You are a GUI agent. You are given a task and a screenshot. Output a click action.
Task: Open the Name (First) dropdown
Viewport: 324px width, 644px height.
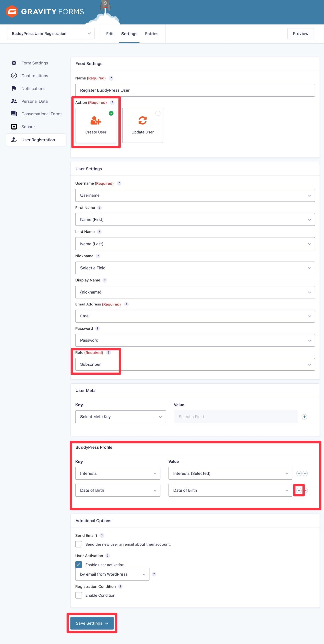[195, 220]
